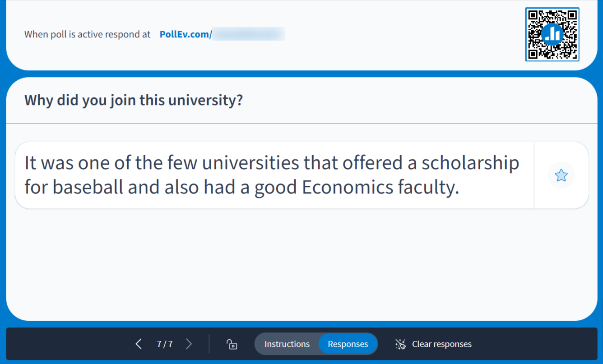
Task: Star the baseball scholarship response
Action: (561, 175)
